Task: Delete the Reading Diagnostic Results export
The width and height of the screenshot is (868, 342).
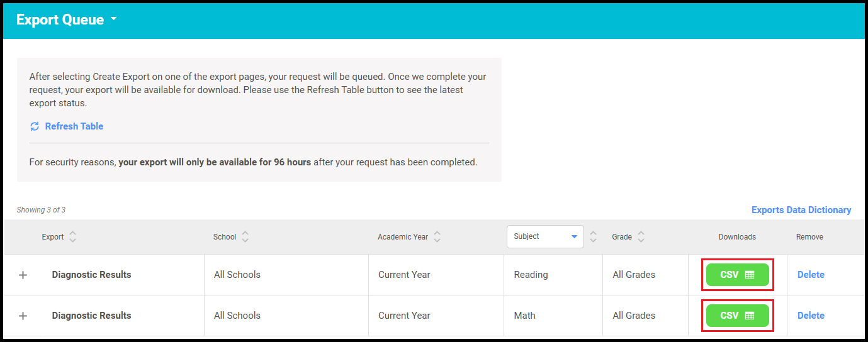Action: (811, 275)
